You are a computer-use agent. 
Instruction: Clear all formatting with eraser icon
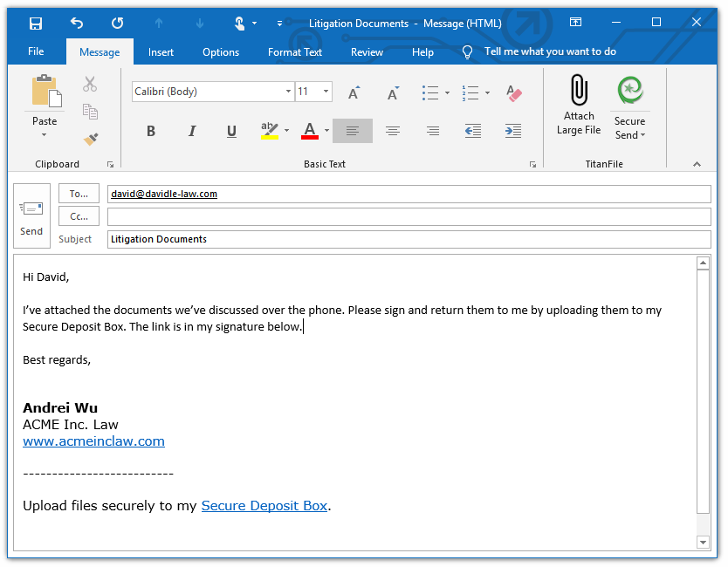tap(513, 92)
